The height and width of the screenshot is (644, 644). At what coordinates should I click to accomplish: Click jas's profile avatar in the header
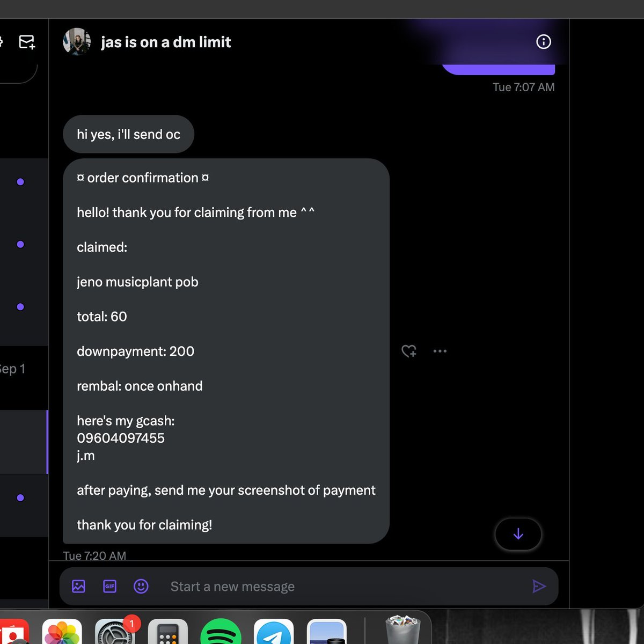[x=77, y=42]
